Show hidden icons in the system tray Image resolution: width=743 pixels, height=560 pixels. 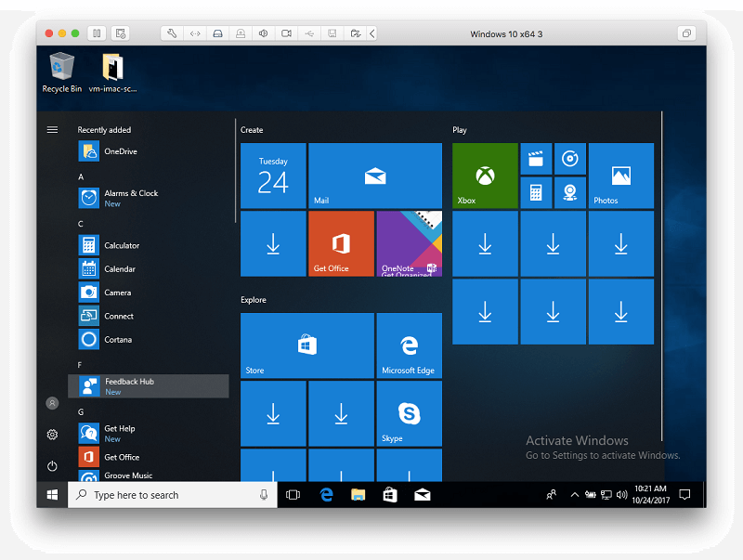coord(574,495)
